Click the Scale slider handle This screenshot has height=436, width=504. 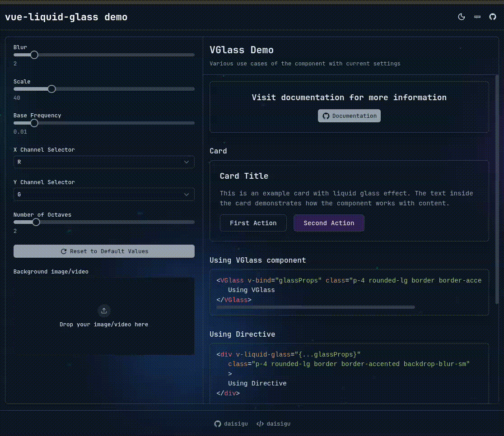(x=51, y=89)
